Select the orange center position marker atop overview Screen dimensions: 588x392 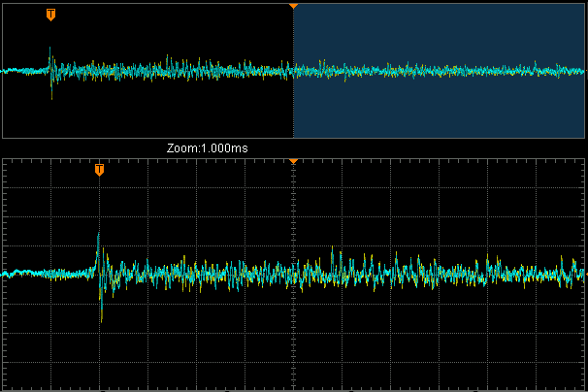(x=293, y=6)
